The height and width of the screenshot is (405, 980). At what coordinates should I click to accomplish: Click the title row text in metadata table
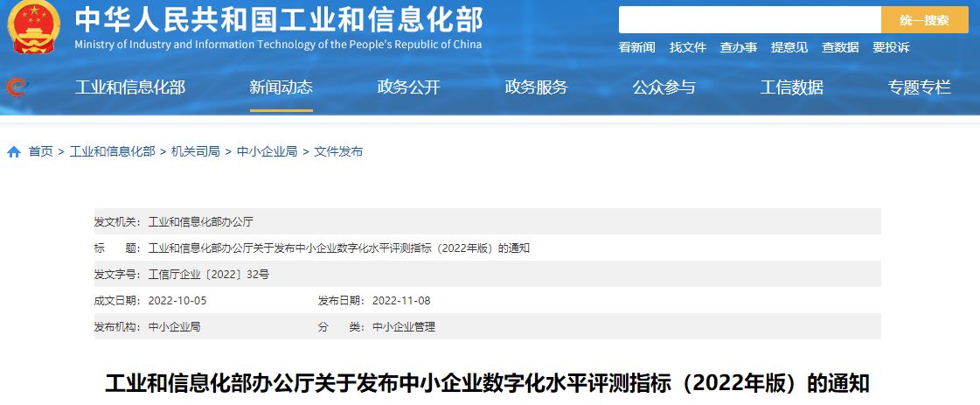339,248
